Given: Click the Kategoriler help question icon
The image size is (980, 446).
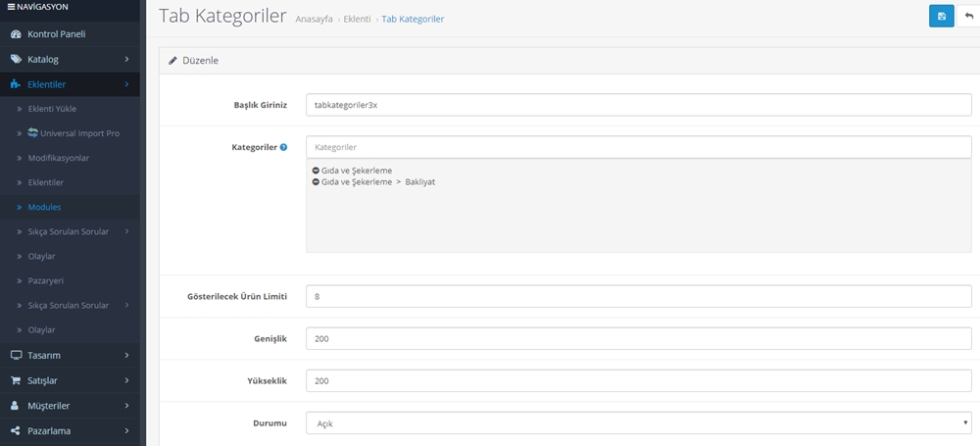Looking at the screenshot, I should 283,147.
